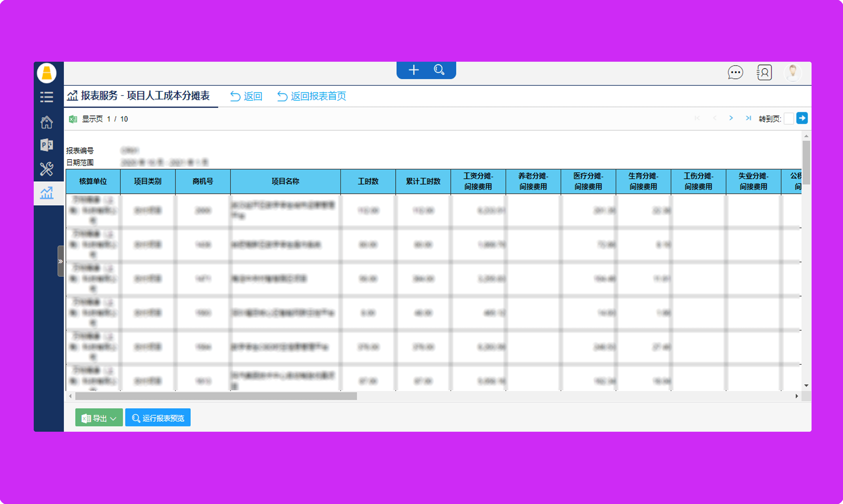Open the chat messages icon
The height and width of the screenshot is (504, 843).
pos(735,72)
